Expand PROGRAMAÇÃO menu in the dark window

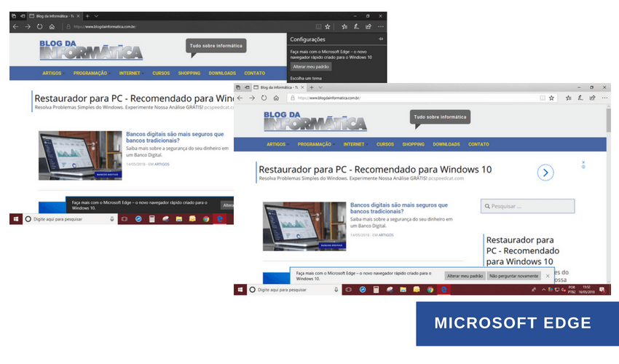pyautogui.click(x=92, y=74)
